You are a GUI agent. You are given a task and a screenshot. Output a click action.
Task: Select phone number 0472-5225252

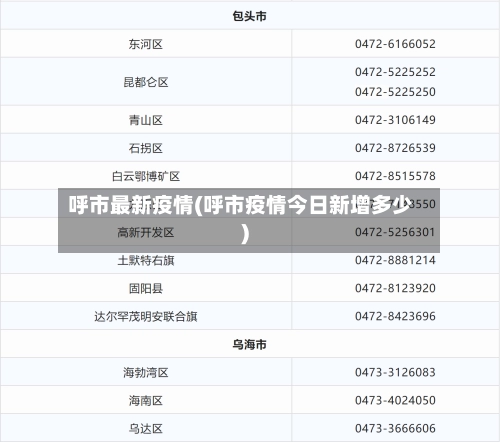tap(395, 72)
